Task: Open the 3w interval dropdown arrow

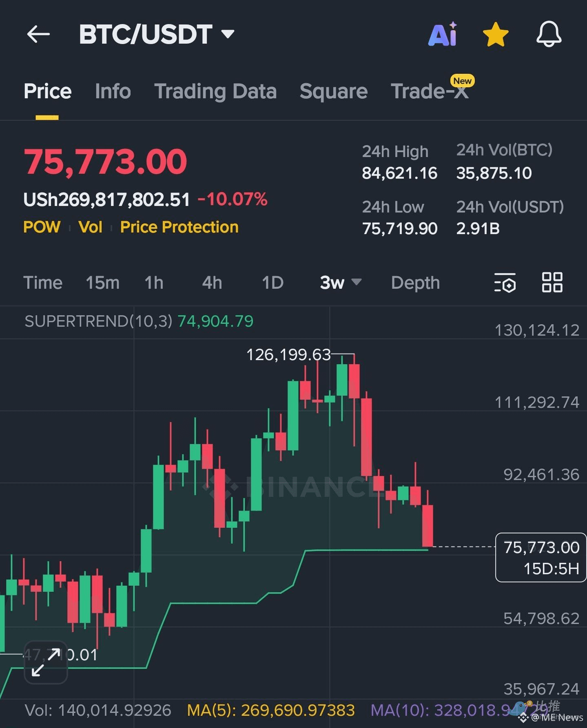Action: pos(357,282)
